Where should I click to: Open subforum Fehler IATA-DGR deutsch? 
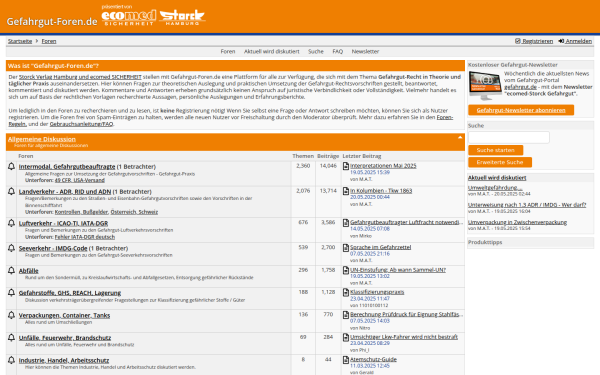coord(85,237)
